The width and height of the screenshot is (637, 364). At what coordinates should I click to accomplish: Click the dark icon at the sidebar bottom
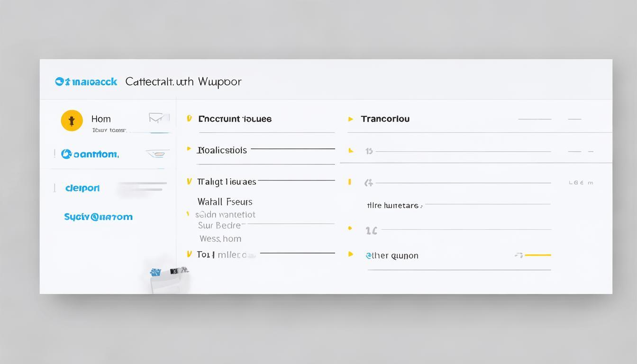coord(174,271)
